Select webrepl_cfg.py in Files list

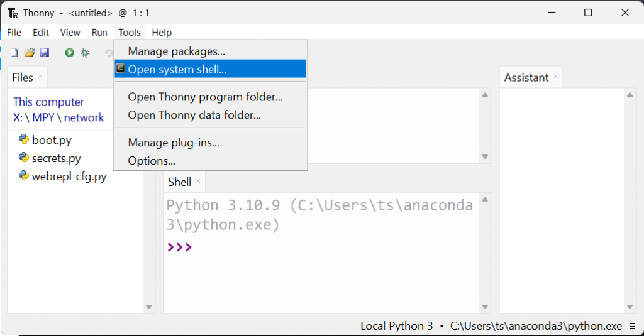coord(69,176)
